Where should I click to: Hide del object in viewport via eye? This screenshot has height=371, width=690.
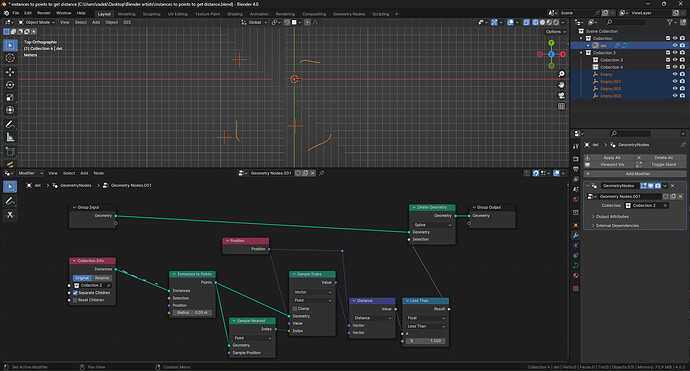click(675, 45)
